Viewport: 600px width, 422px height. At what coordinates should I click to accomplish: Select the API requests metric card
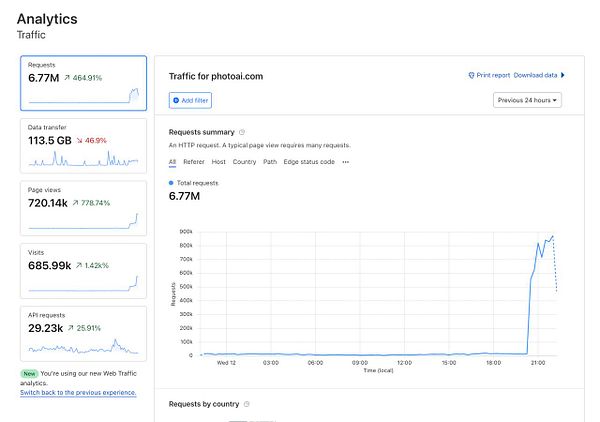pyautogui.click(x=83, y=332)
